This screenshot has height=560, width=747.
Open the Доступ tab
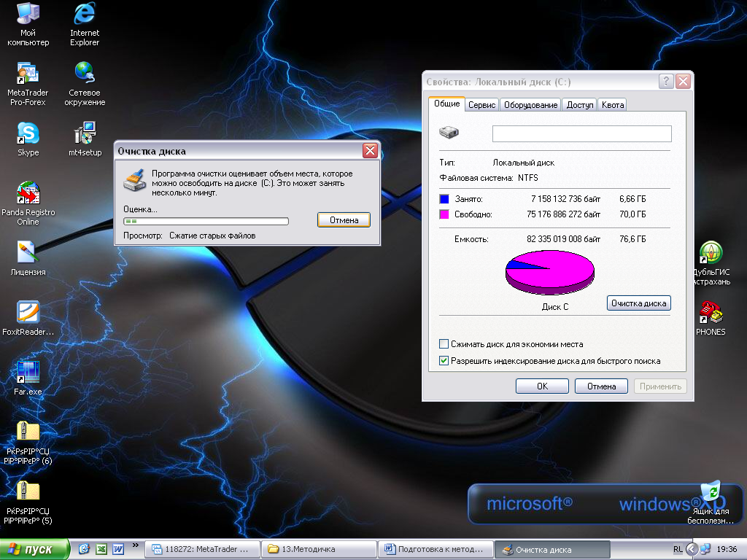pos(580,105)
